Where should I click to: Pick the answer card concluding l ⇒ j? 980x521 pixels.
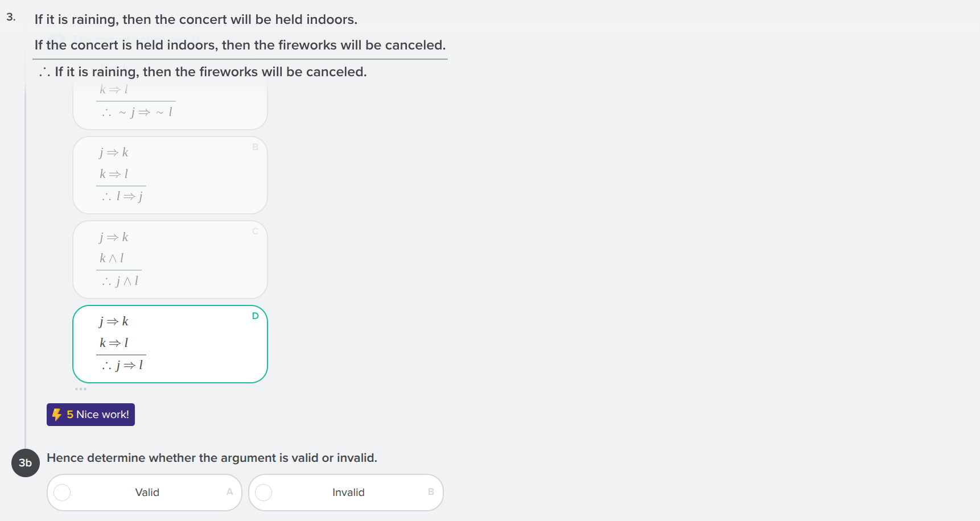[x=170, y=175]
